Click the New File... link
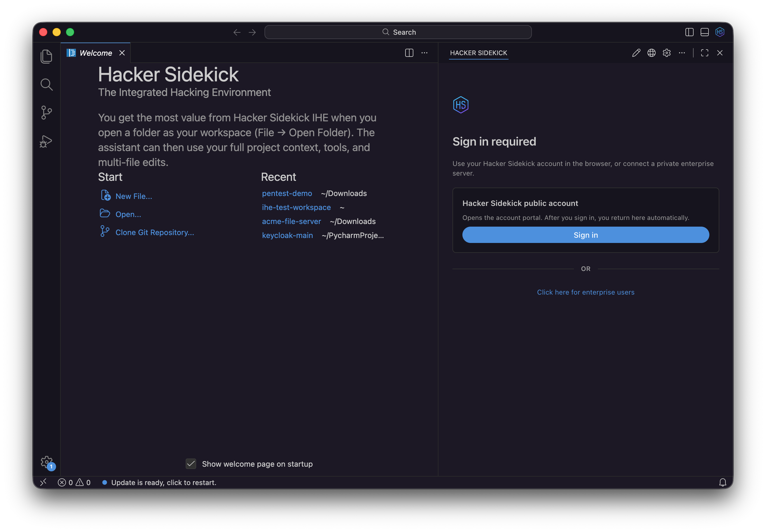 click(x=134, y=196)
